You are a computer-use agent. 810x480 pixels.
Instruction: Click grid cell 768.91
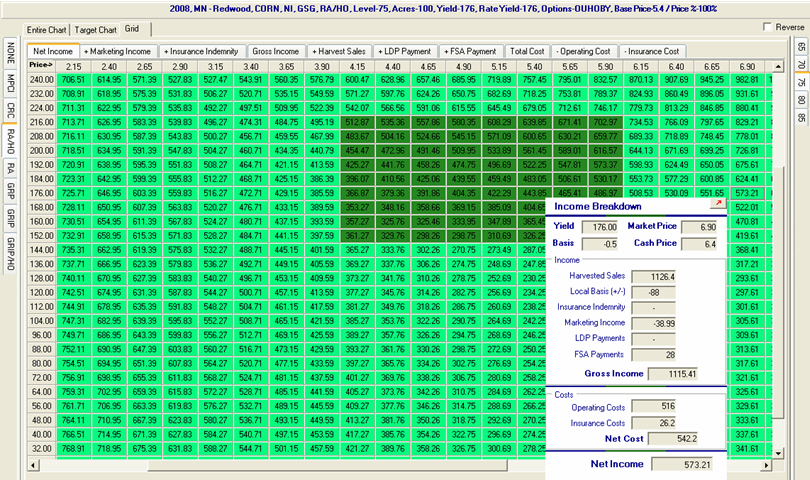tap(73, 448)
